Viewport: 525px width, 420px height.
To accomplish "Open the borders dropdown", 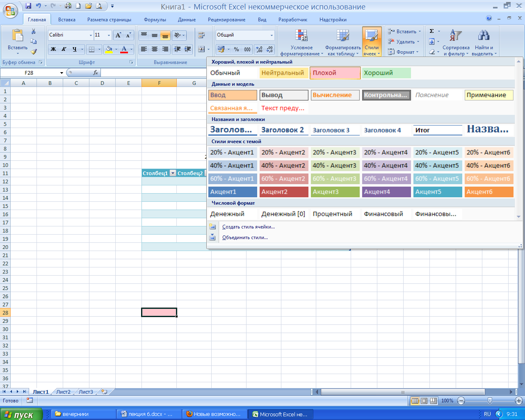I will (99, 49).
